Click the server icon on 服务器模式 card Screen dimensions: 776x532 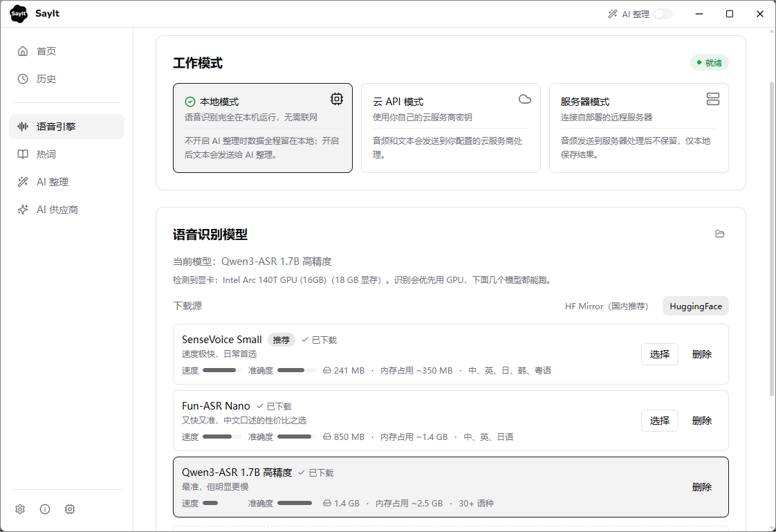pyautogui.click(x=712, y=99)
